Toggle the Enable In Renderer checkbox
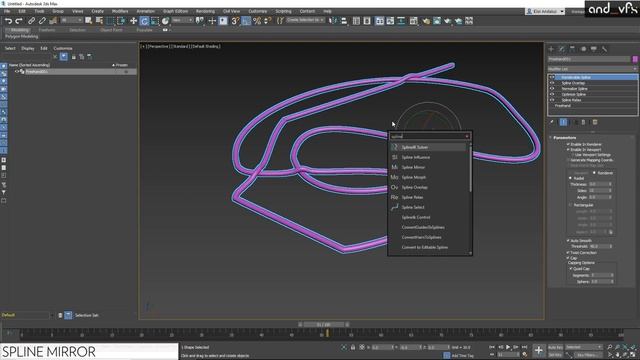The image size is (640, 360). [568, 144]
